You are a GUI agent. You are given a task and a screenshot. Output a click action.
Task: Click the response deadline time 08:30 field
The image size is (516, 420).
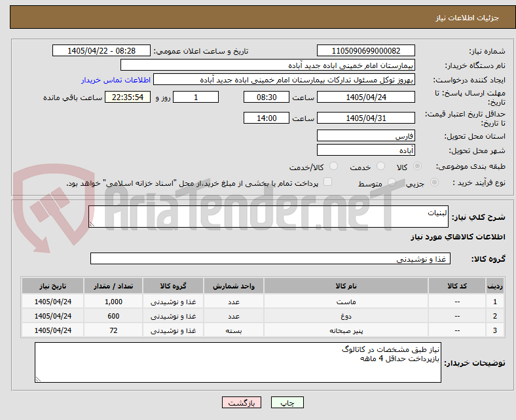pos(267,97)
